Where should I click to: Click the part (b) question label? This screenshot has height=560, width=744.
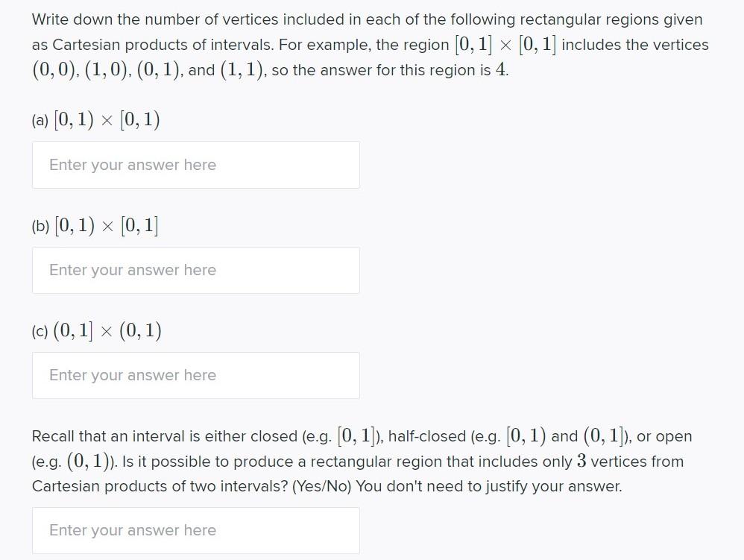[x=95, y=224]
